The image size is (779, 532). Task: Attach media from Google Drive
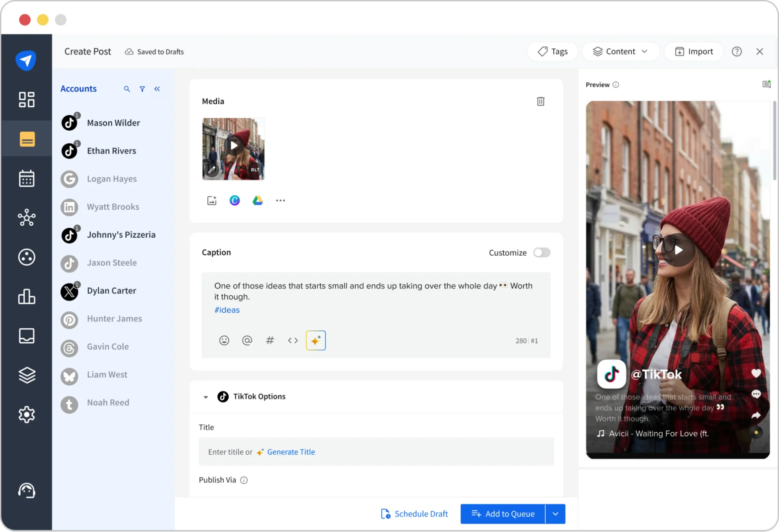click(258, 200)
